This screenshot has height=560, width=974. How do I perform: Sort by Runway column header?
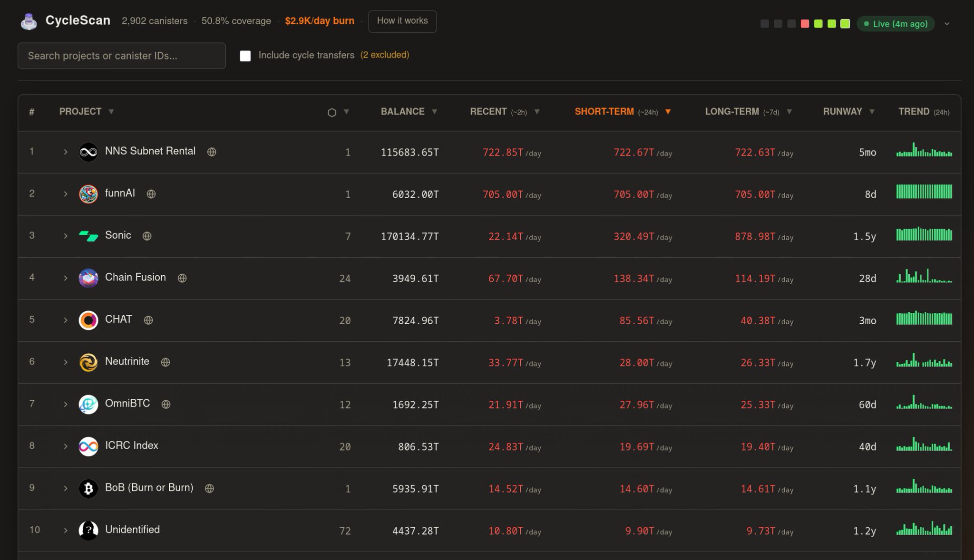pyautogui.click(x=842, y=112)
